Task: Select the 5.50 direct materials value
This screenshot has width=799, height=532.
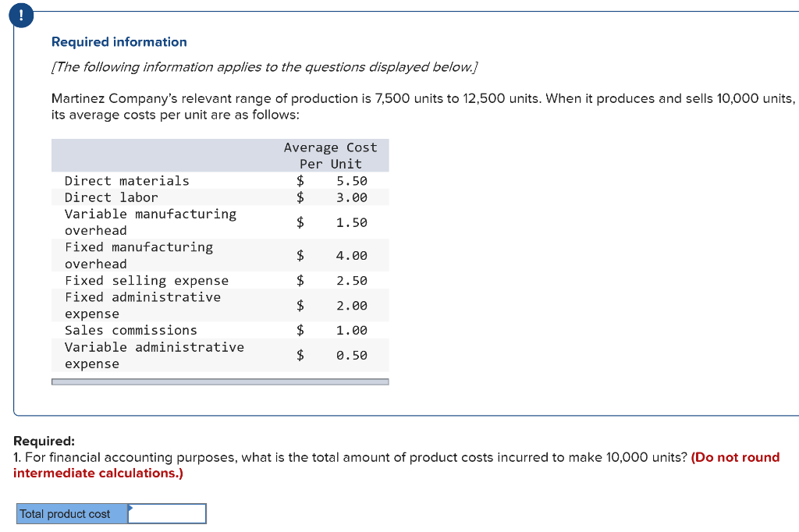Action: click(x=352, y=181)
